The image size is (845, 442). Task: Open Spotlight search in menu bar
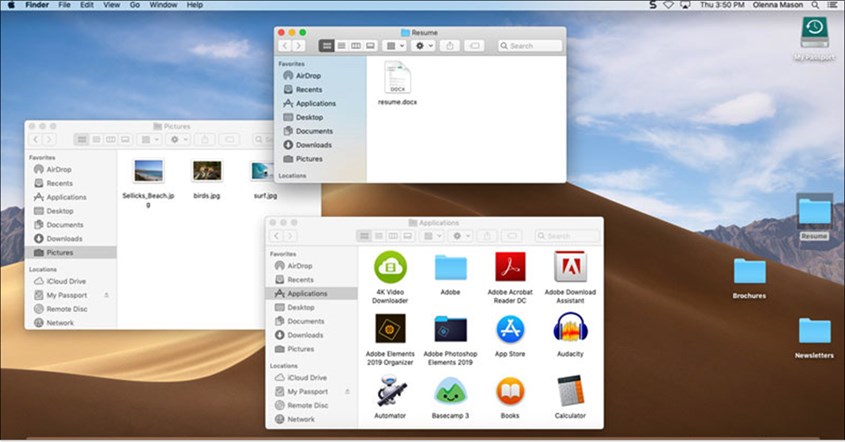815,5
